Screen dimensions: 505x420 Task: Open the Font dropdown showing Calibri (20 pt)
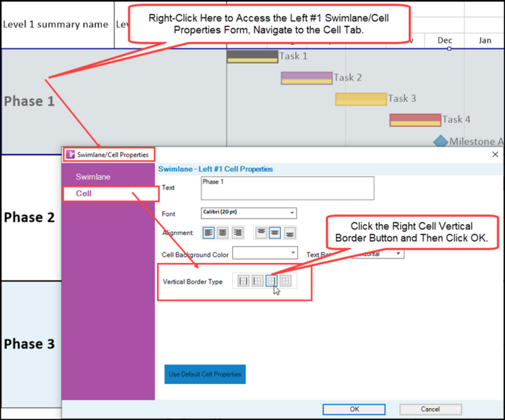coord(248,213)
